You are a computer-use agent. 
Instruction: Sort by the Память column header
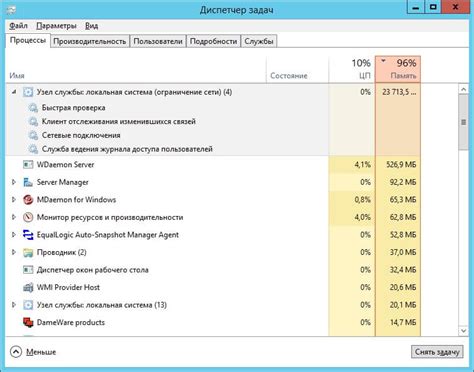(x=398, y=69)
